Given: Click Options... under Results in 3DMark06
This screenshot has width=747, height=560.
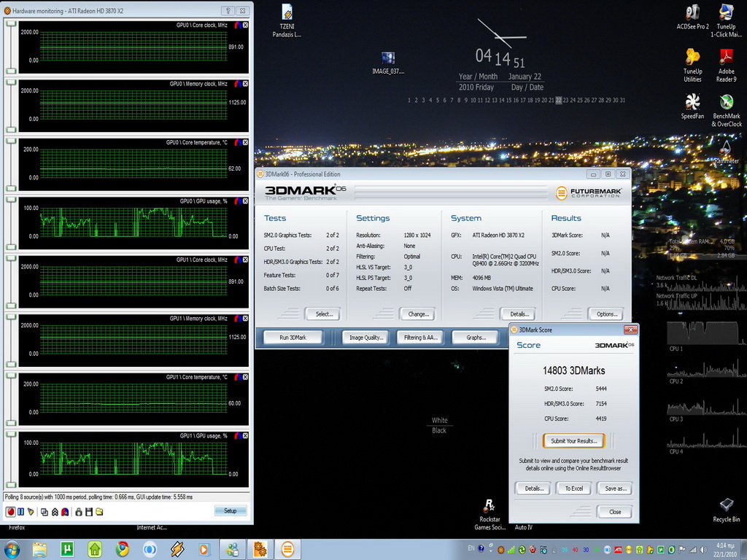Looking at the screenshot, I should click(x=607, y=314).
